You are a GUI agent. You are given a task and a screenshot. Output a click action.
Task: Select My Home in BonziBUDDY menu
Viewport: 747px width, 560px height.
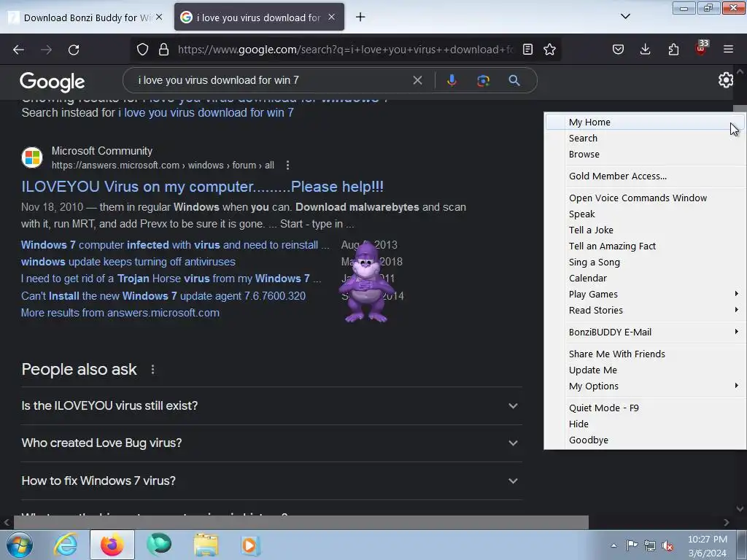click(645, 122)
